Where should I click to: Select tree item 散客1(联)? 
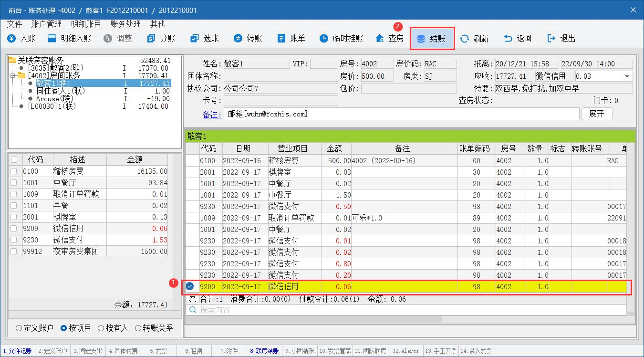click(52, 83)
